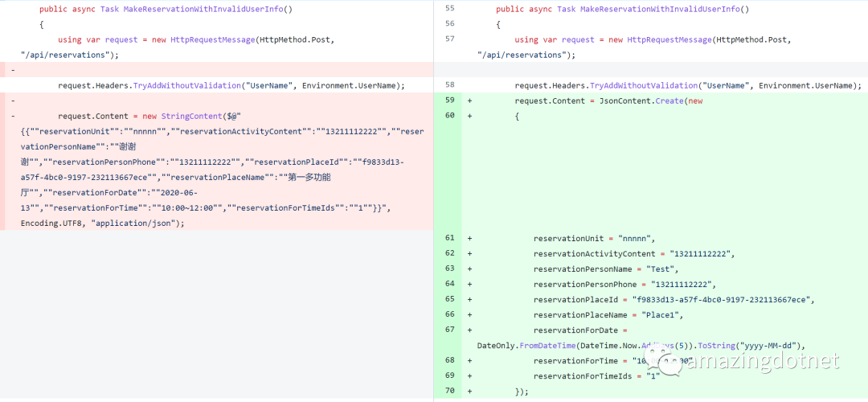The height and width of the screenshot is (402, 868).
Task: Select the added line 'request.Content = JsonContent.Create(new'
Action: [x=609, y=100]
